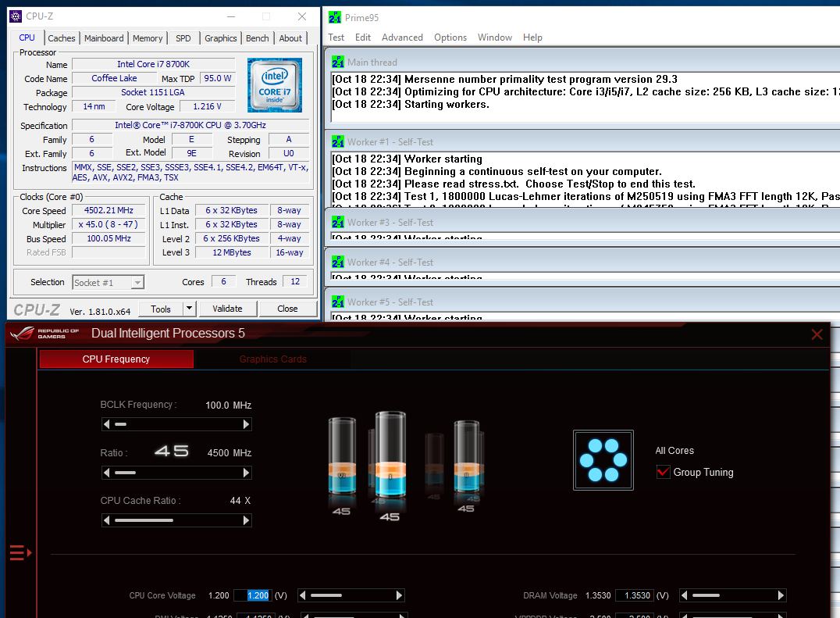Image resolution: width=840 pixels, height=618 pixels.
Task: Decrease BCLK Frequency with left arrow
Action: click(107, 424)
